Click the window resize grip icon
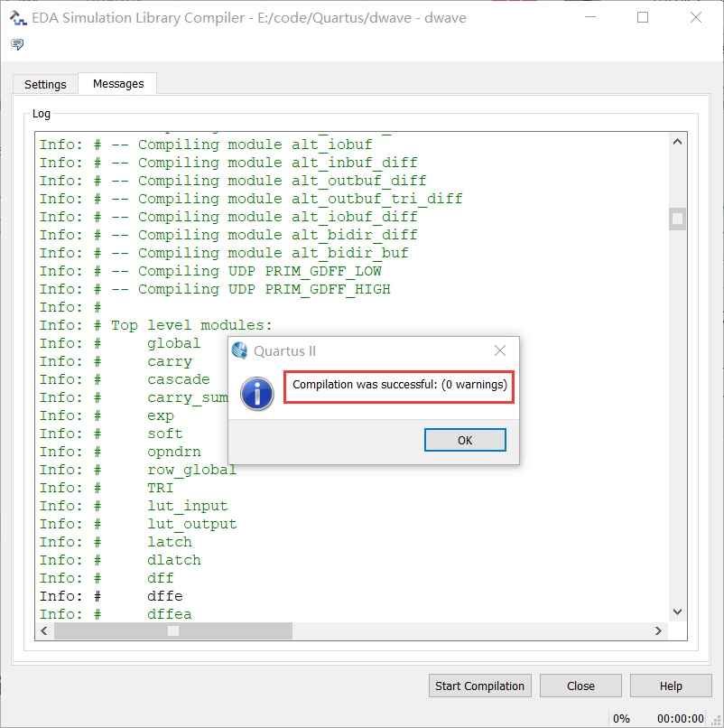 716,720
